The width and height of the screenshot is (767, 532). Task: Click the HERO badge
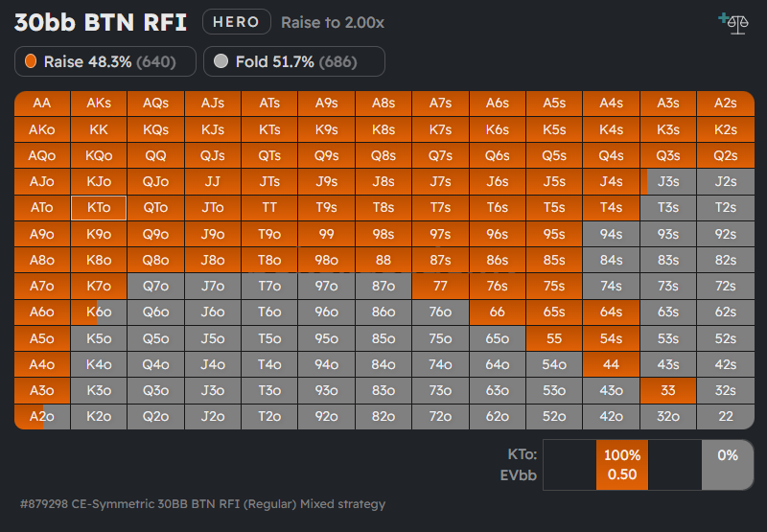pyautogui.click(x=236, y=22)
